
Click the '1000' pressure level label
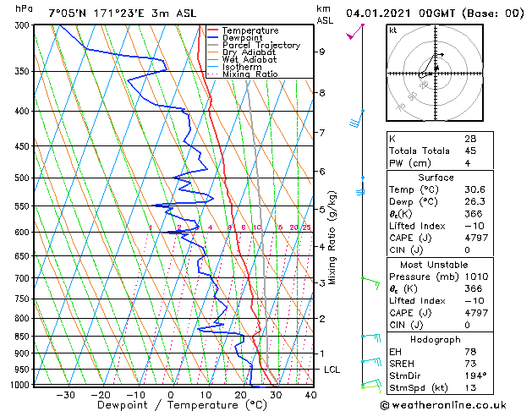[22, 385]
